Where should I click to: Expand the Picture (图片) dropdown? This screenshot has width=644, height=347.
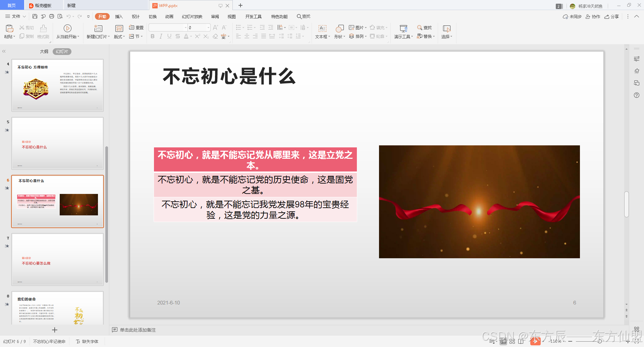pos(366,27)
